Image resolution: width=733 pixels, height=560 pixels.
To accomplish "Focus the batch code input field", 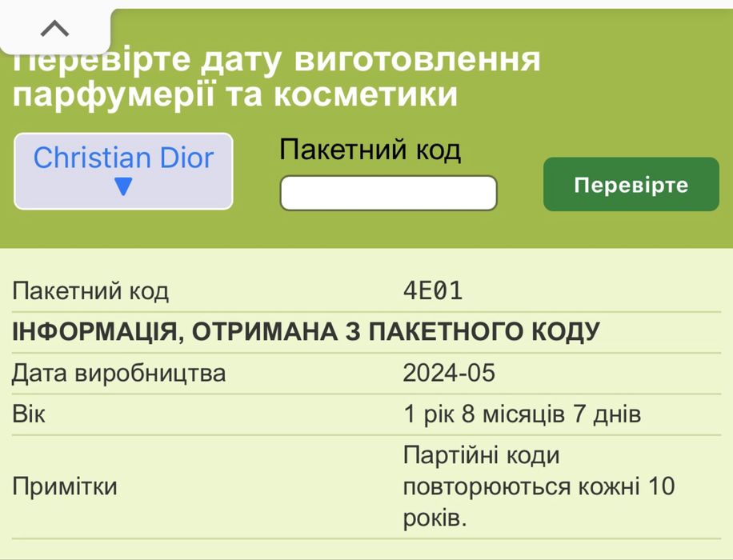I will [x=388, y=193].
